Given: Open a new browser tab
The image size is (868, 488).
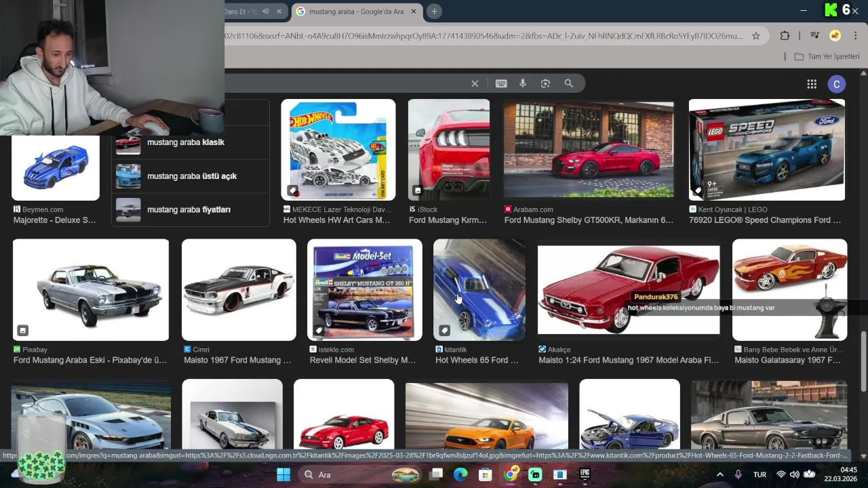Looking at the screenshot, I should (434, 12).
